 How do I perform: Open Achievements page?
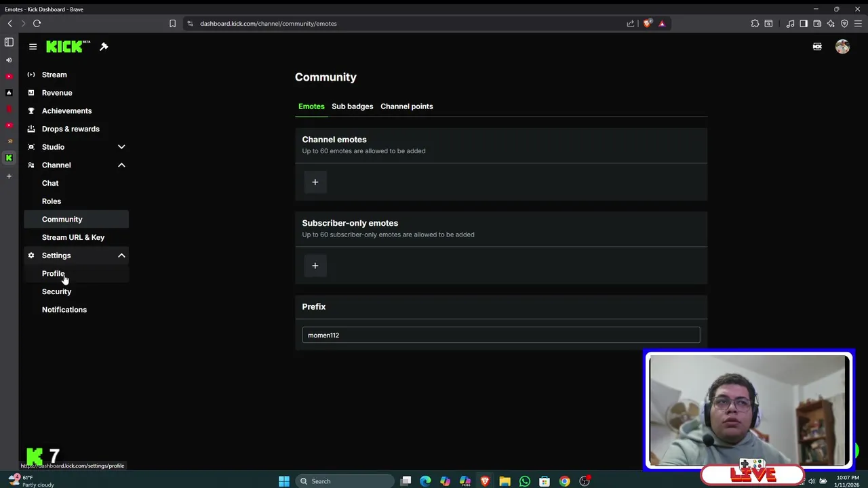pos(76,110)
